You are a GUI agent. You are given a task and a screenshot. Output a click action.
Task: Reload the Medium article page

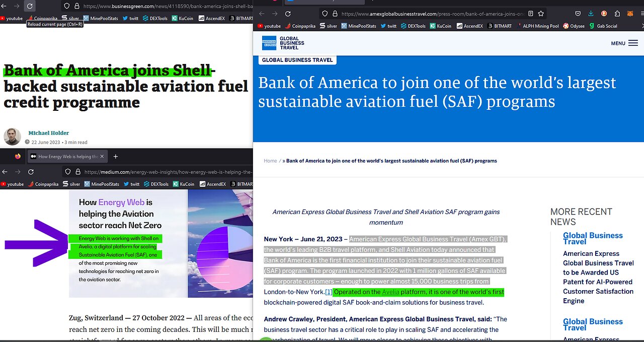[30, 171]
